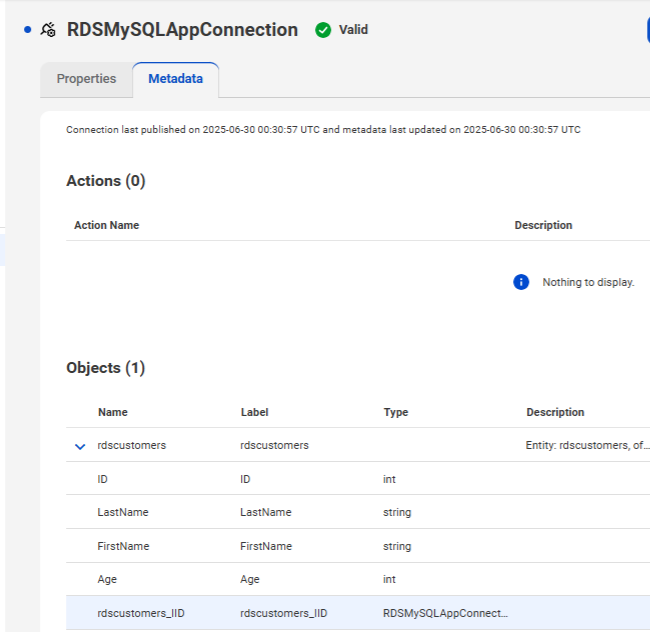Click the Objects Description column header
The width and height of the screenshot is (650, 632).
(555, 412)
